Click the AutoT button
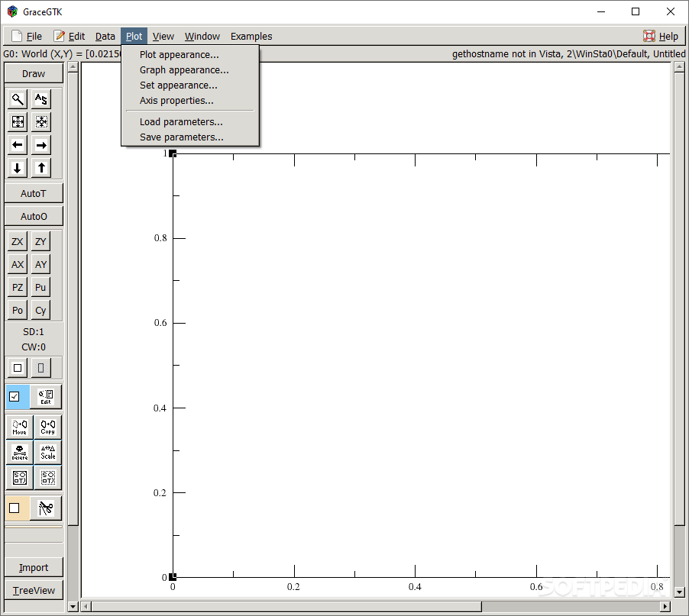This screenshot has width=689, height=616. [34, 194]
